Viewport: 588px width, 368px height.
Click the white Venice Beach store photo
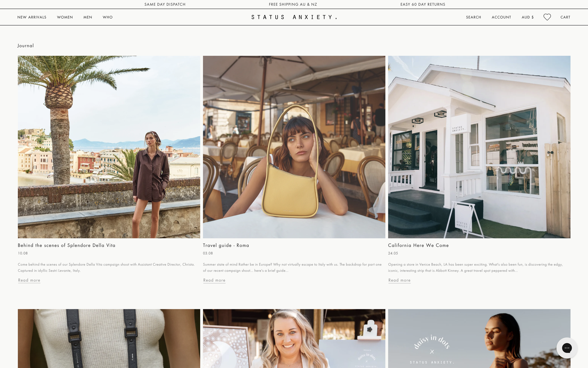click(479, 147)
